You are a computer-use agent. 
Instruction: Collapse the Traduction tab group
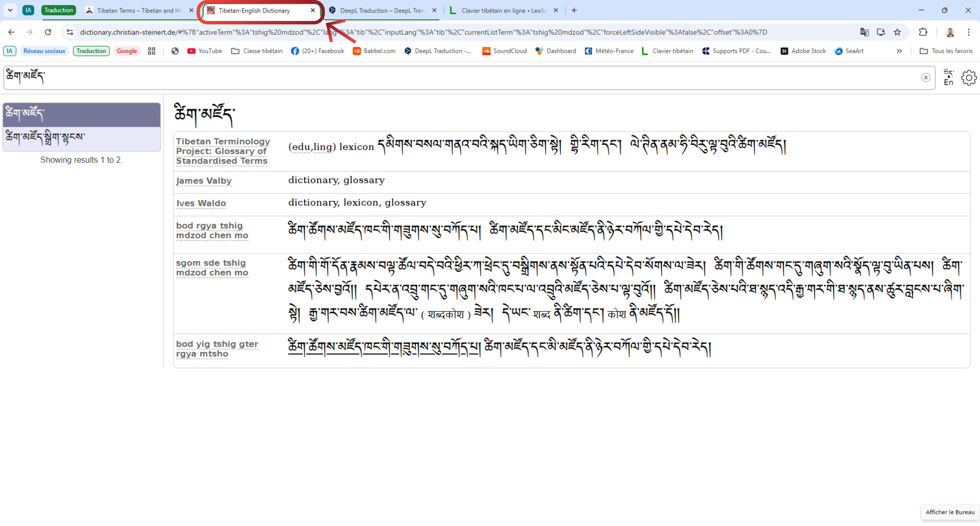tap(59, 10)
